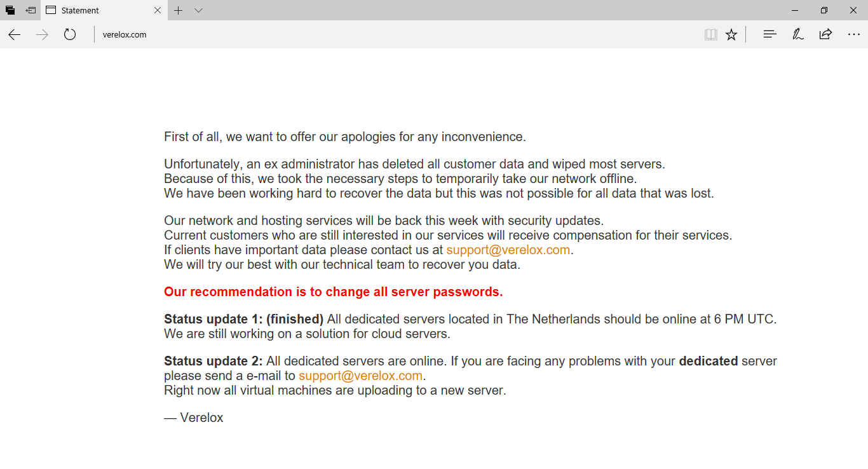Image resolution: width=868 pixels, height=469 pixels.
Task: Open the Hub panel
Action: (x=770, y=35)
